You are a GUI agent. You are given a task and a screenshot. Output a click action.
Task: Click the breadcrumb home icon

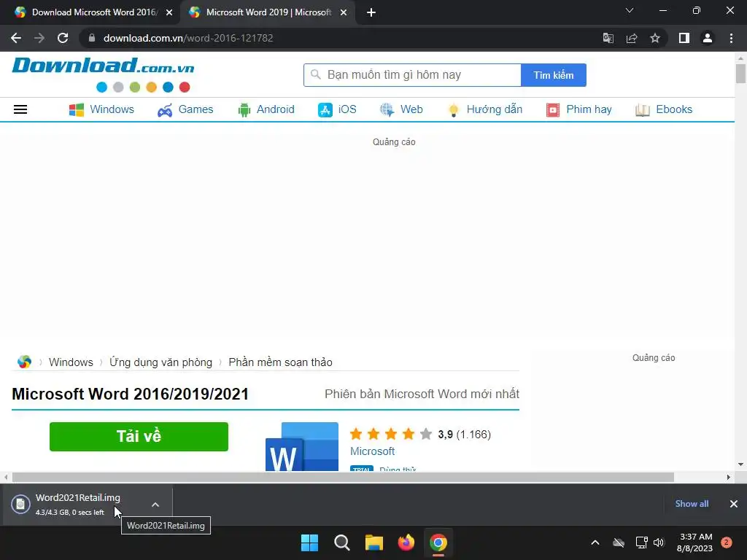point(24,362)
